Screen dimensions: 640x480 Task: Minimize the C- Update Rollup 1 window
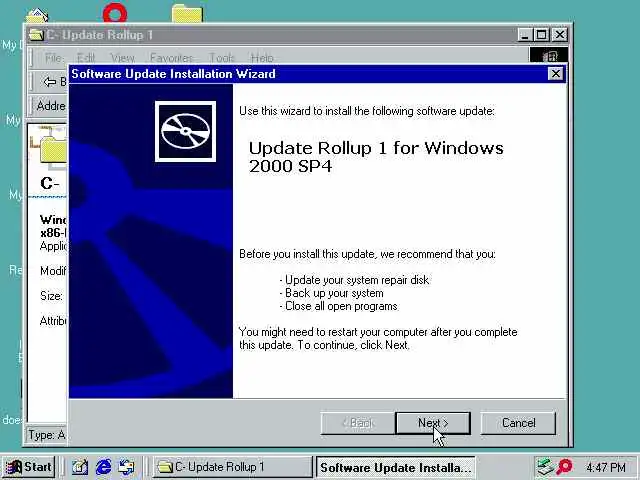click(x=524, y=35)
